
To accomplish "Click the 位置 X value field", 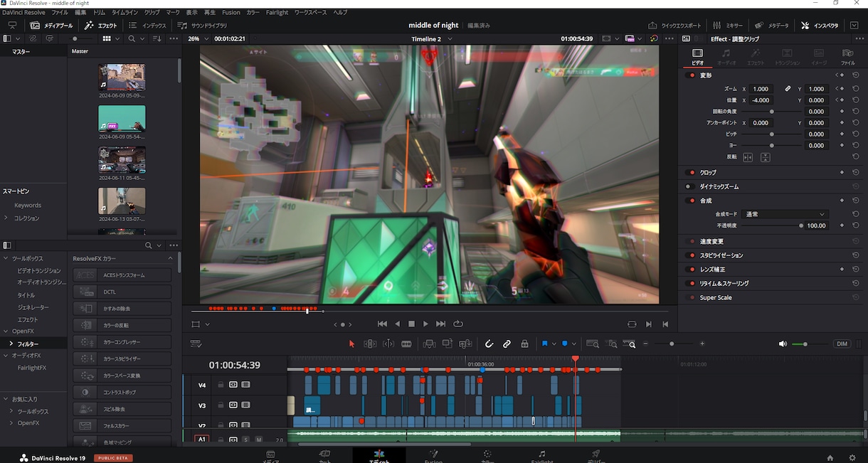I will 761,100.
